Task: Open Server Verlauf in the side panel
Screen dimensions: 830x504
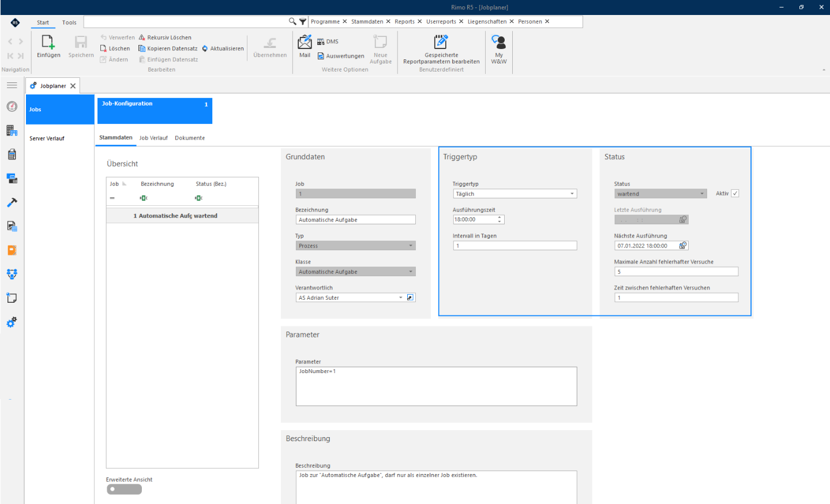Action: (x=47, y=138)
